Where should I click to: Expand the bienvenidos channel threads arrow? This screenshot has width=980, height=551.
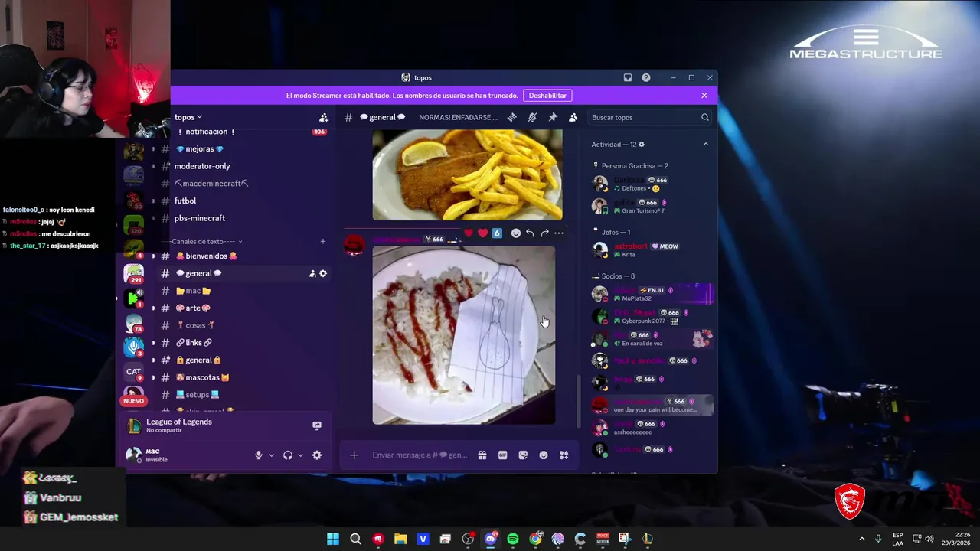153,256
